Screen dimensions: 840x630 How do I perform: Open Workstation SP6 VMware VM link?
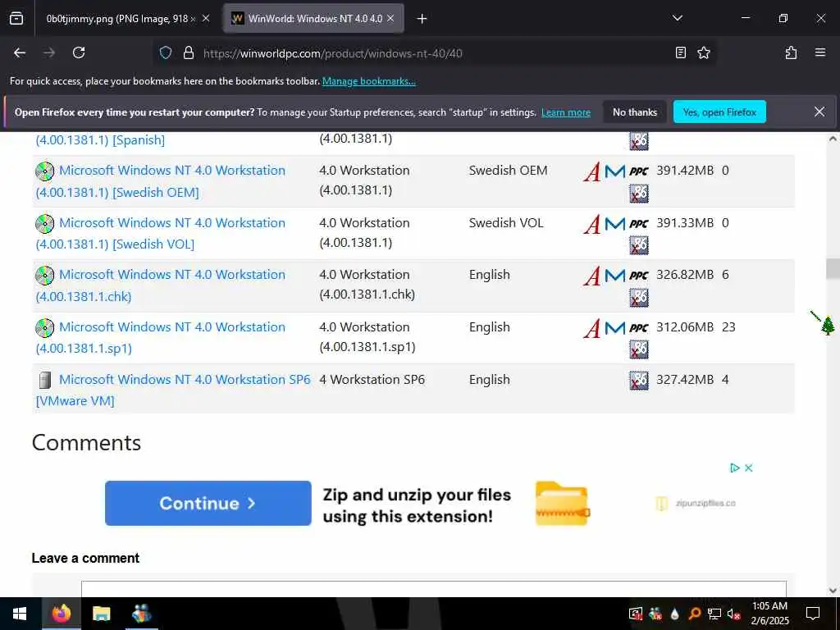pos(173,390)
